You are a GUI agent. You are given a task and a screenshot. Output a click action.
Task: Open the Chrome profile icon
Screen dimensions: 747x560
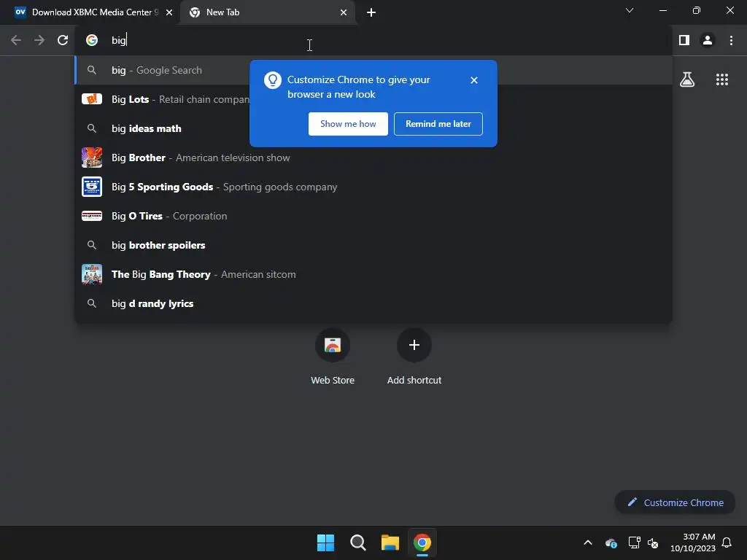coord(708,40)
